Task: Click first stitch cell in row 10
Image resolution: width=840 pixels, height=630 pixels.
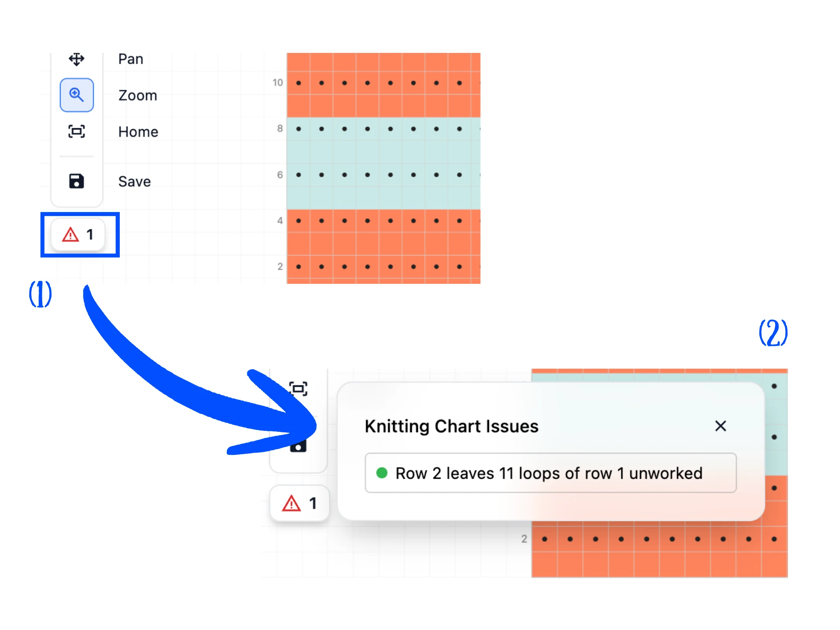Action: pyautogui.click(x=299, y=83)
